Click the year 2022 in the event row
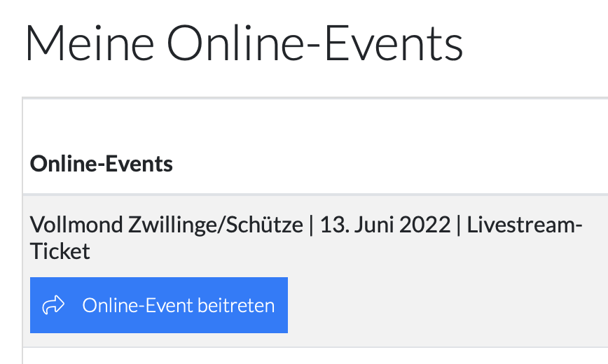 tap(423, 225)
